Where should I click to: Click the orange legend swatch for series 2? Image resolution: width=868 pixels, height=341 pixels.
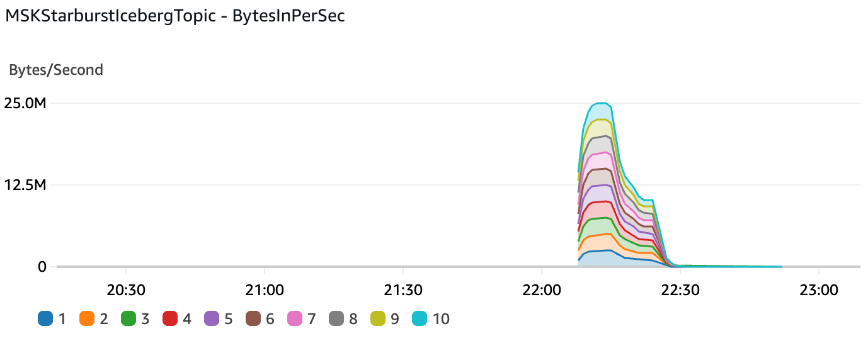pyautogui.click(x=86, y=319)
